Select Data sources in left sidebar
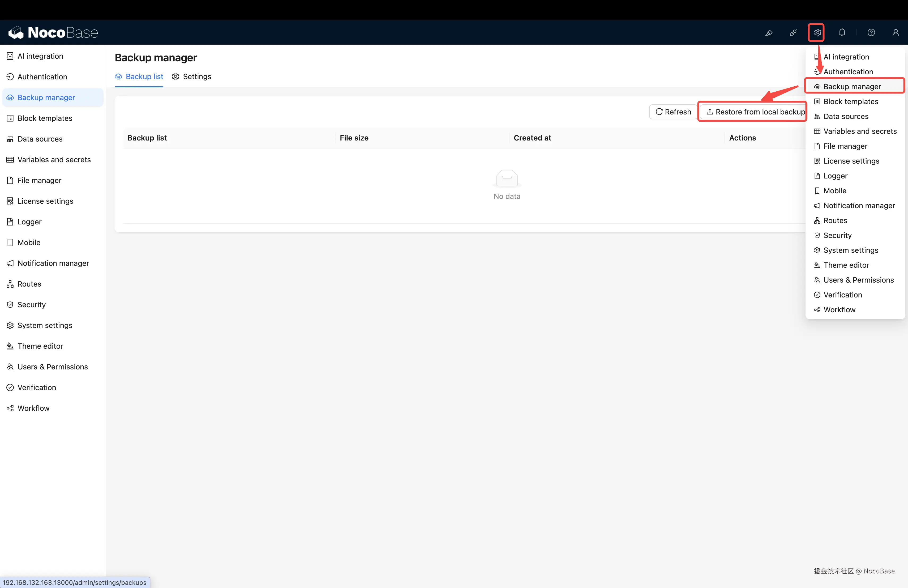The width and height of the screenshot is (908, 588). click(x=40, y=139)
